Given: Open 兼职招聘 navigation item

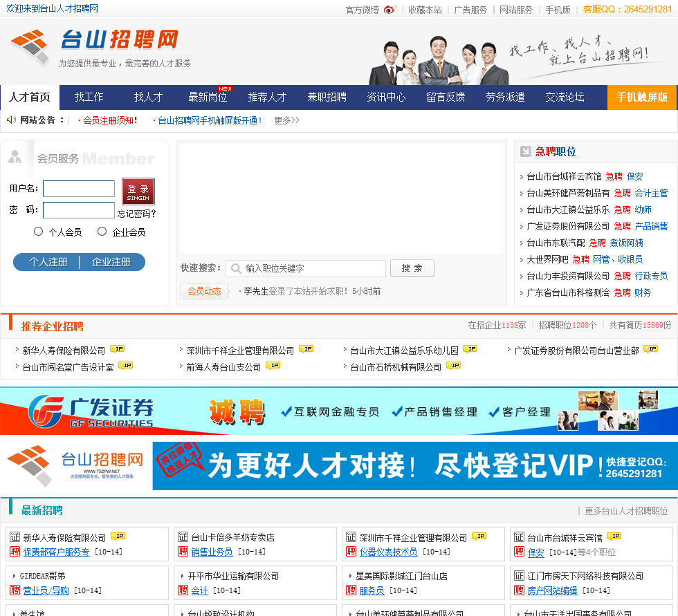Looking at the screenshot, I should click(x=327, y=97).
